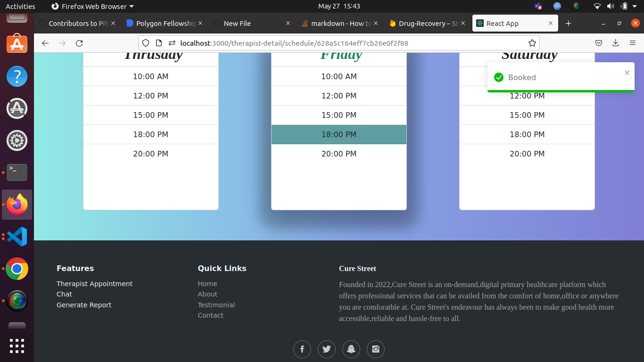The height and width of the screenshot is (362, 644).
Task: Open the Contact quick link
Action: point(211,315)
